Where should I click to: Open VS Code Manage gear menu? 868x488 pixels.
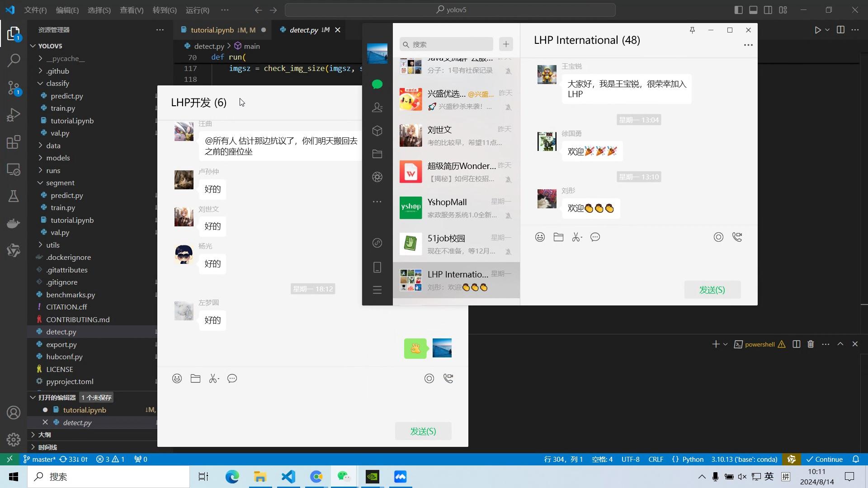pos(14,439)
